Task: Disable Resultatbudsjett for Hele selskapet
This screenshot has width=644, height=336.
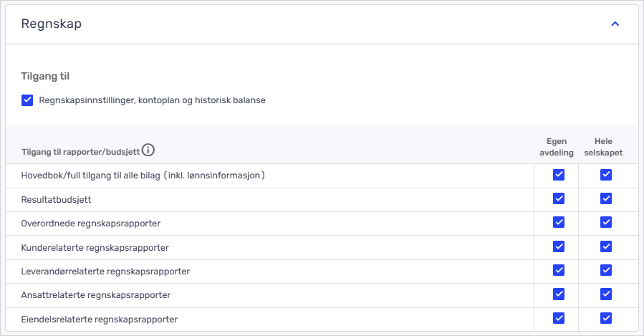Action: click(606, 198)
